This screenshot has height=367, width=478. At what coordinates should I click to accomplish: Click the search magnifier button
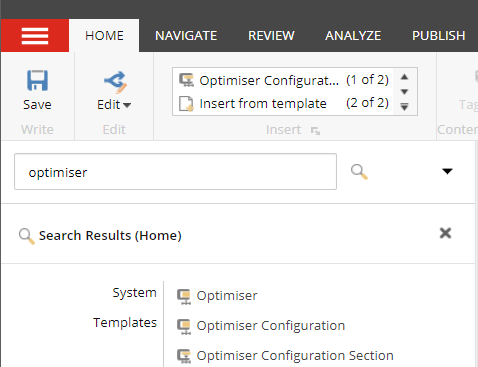359,172
